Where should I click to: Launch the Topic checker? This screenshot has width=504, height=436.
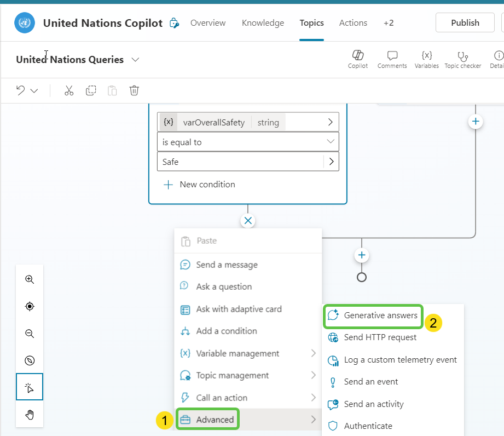click(462, 56)
